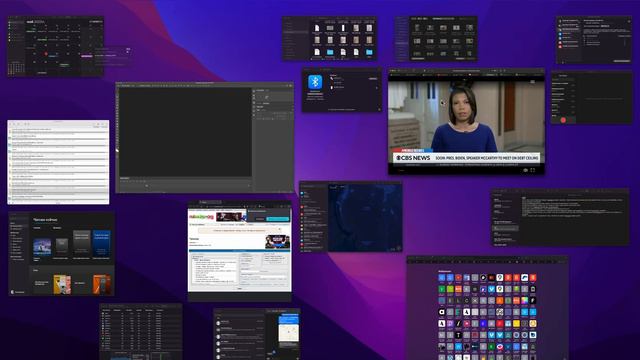Open the white list window on left
This screenshot has height=360, width=640.
click(58, 162)
